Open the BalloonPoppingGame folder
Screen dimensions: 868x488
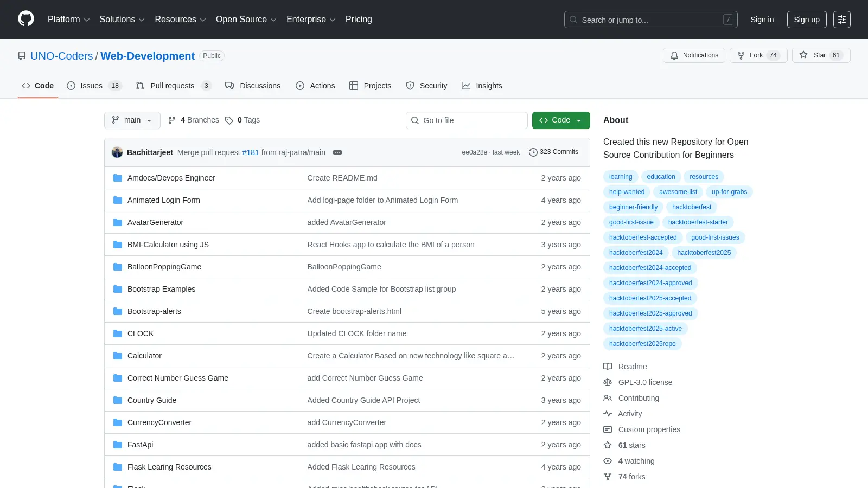point(164,267)
